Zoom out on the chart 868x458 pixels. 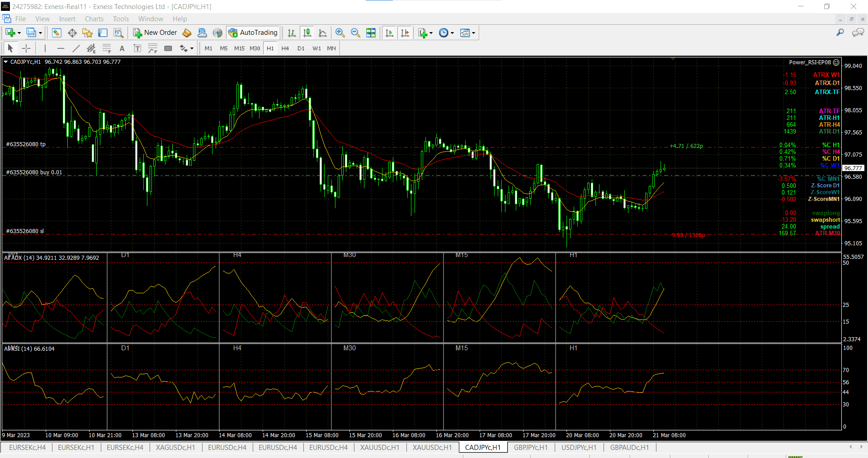pyautogui.click(x=355, y=33)
